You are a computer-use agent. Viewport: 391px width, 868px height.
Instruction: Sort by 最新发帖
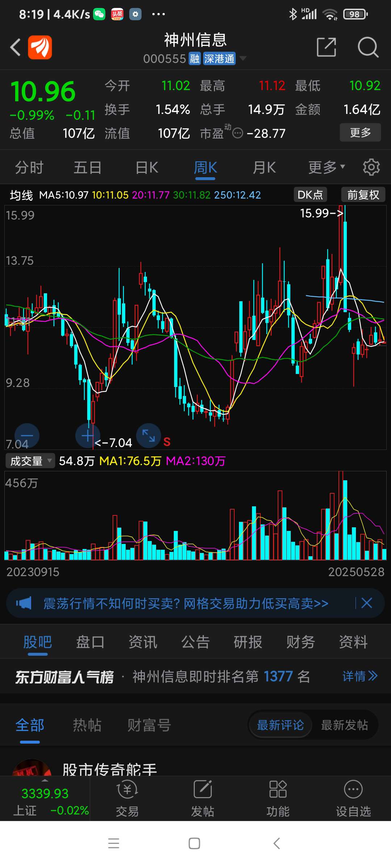[344, 725]
